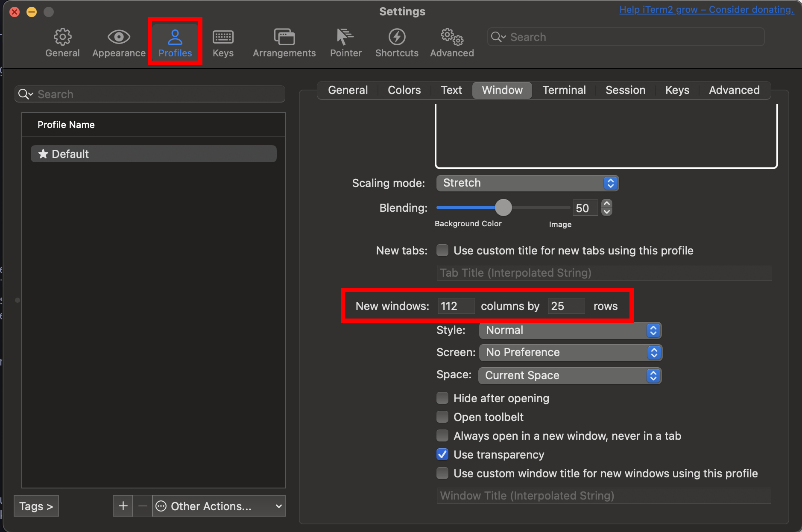Switch to the Session tab
802x532 pixels.
click(625, 90)
